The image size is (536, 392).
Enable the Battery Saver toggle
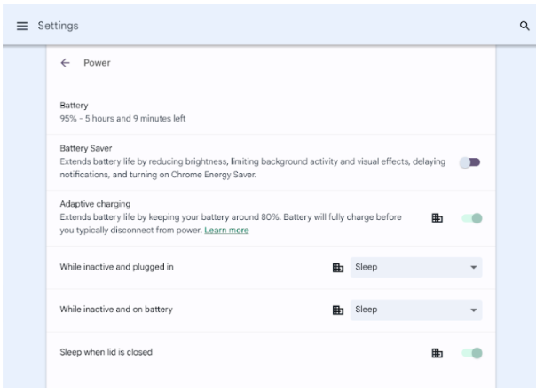click(x=470, y=162)
